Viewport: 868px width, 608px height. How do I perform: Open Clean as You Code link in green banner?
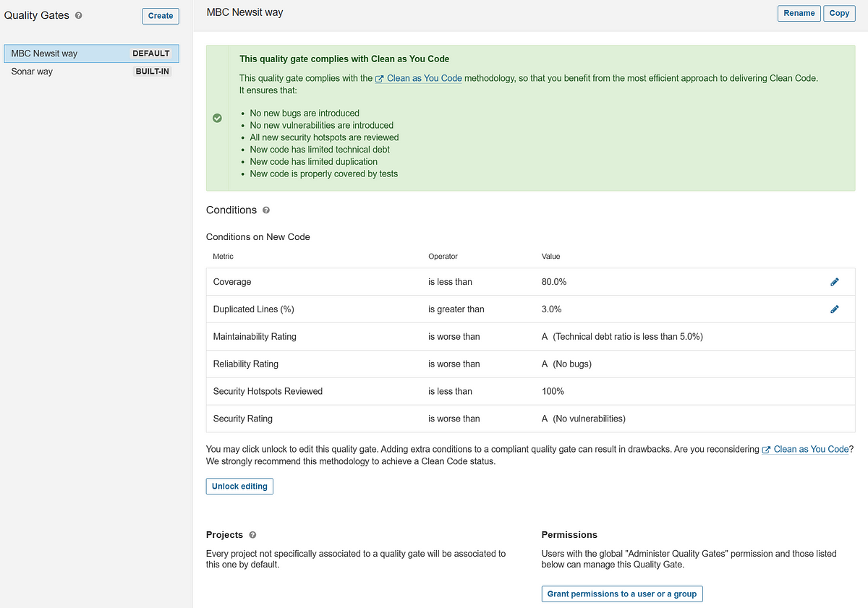(x=425, y=78)
